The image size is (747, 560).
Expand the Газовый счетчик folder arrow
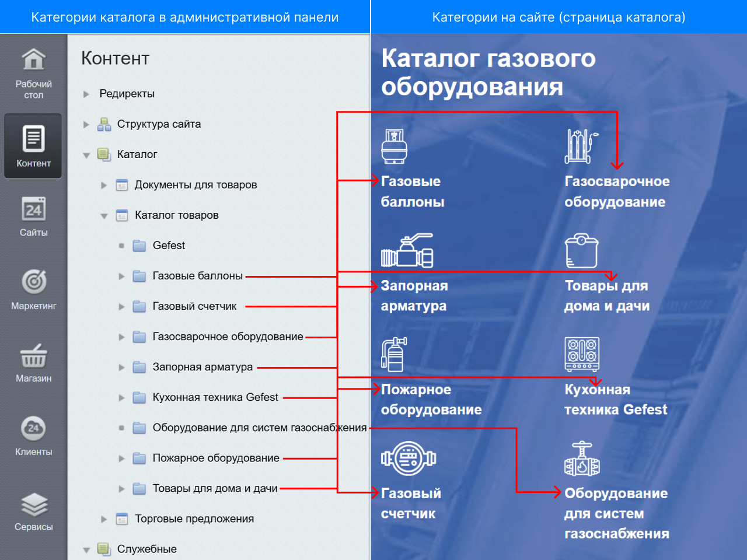point(121,306)
